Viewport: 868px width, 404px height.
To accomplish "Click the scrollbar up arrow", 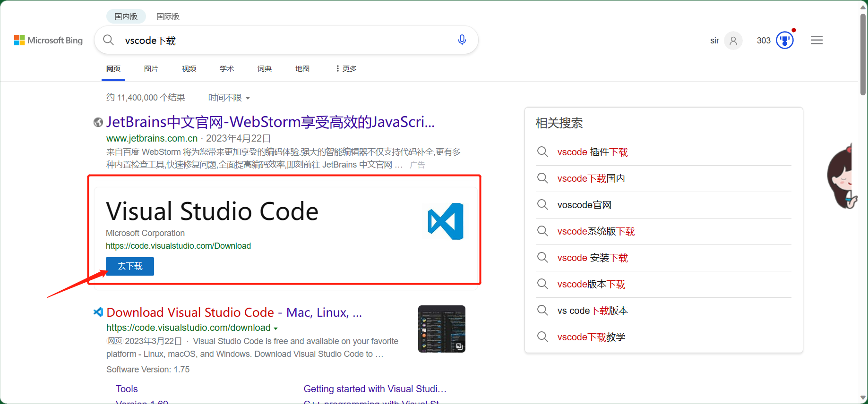I will (x=863, y=7).
